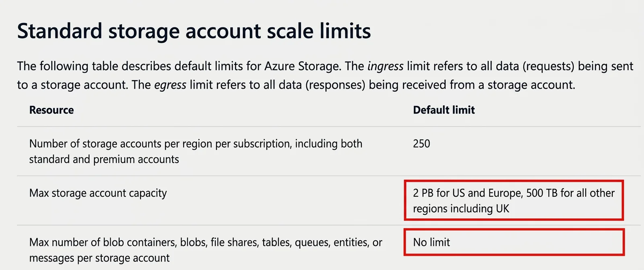The image size is (644, 270).
Task: Select the 'Max storage account capacity' row label
Action: (x=98, y=193)
